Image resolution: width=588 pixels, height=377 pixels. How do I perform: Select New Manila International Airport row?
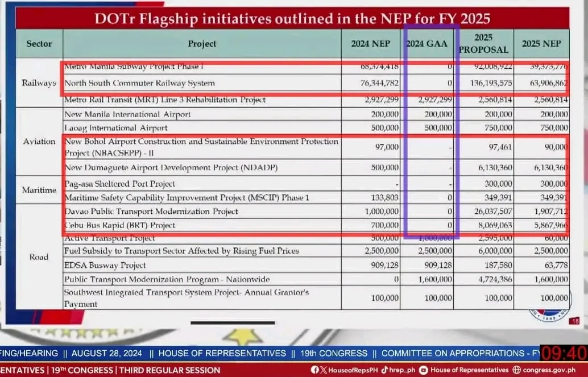coord(316,114)
